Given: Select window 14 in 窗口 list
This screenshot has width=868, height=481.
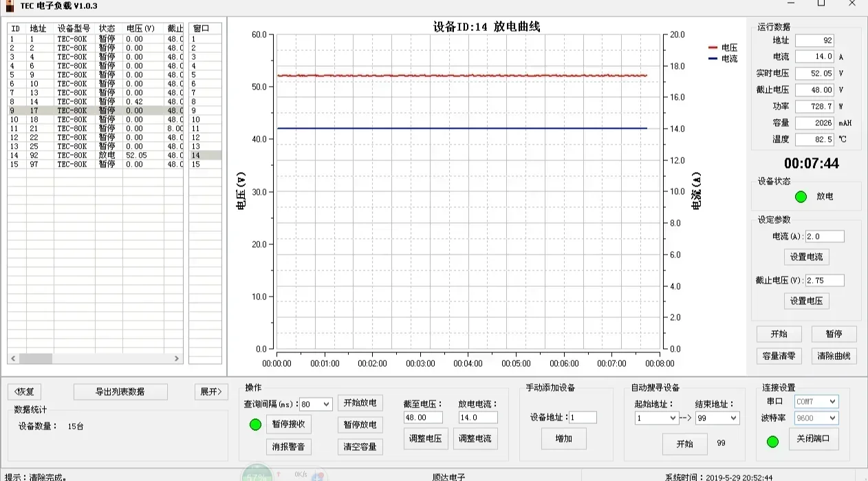Looking at the screenshot, I should point(206,156).
